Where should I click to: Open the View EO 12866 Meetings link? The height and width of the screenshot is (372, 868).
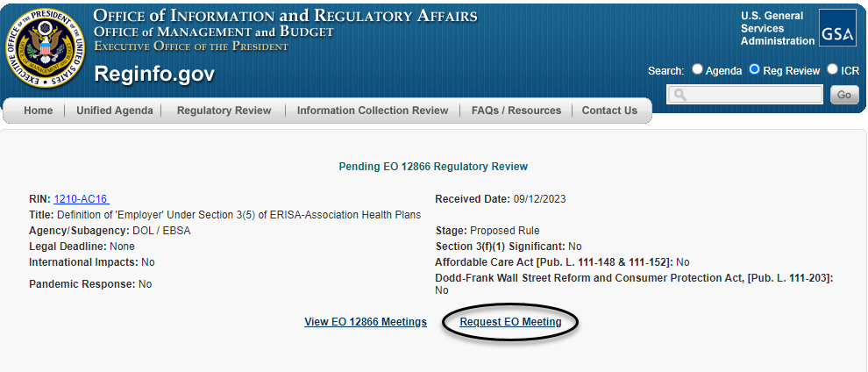tap(366, 322)
